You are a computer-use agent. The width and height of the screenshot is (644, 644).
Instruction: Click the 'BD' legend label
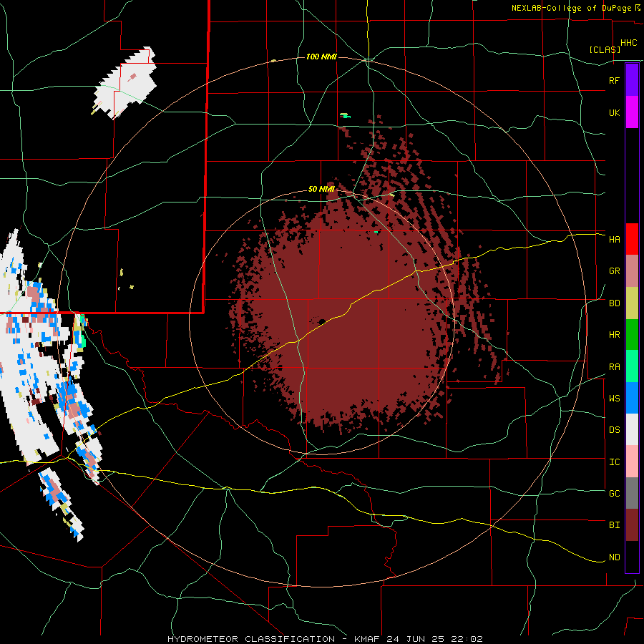[614, 303]
